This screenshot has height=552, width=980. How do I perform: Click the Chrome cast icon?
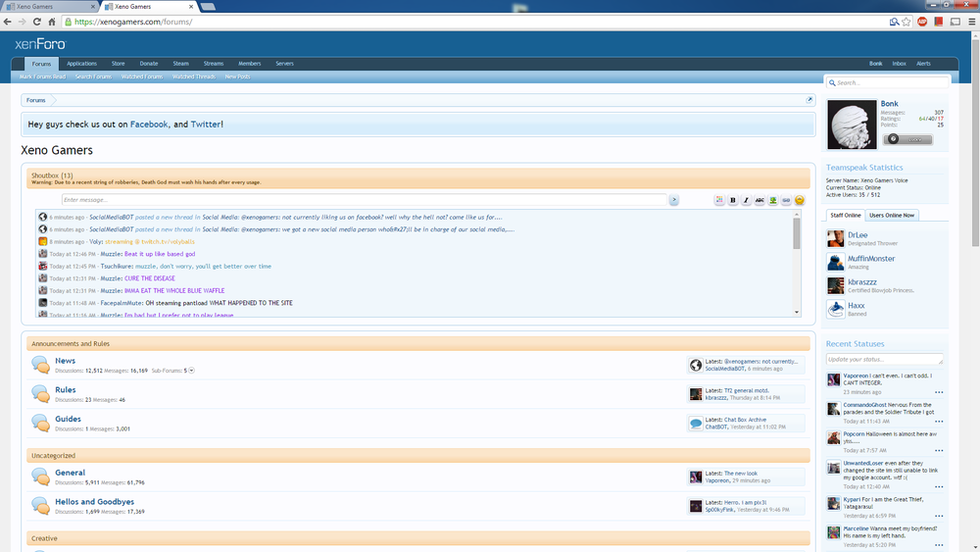955,22
